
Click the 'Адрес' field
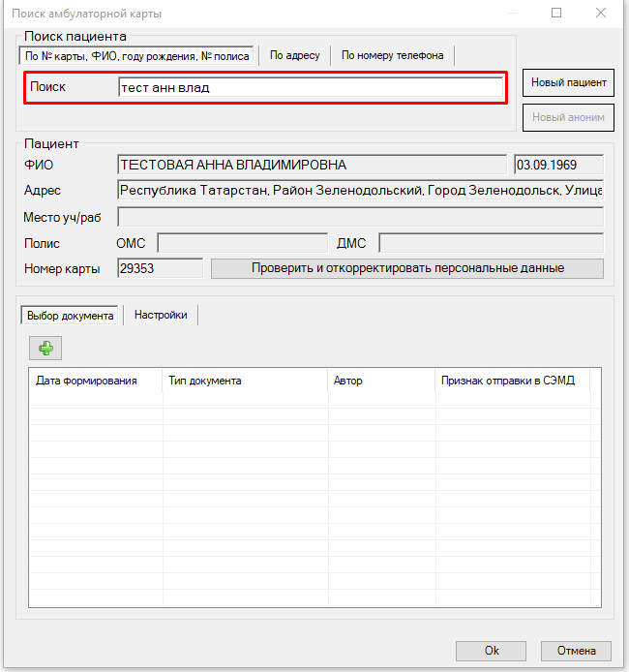click(x=359, y=191)
